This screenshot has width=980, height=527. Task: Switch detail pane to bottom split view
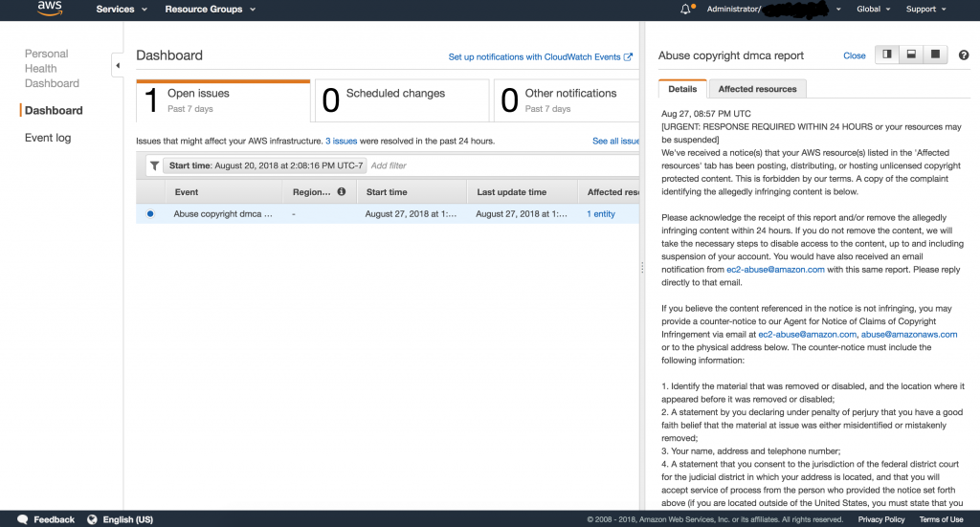[911, 55]
